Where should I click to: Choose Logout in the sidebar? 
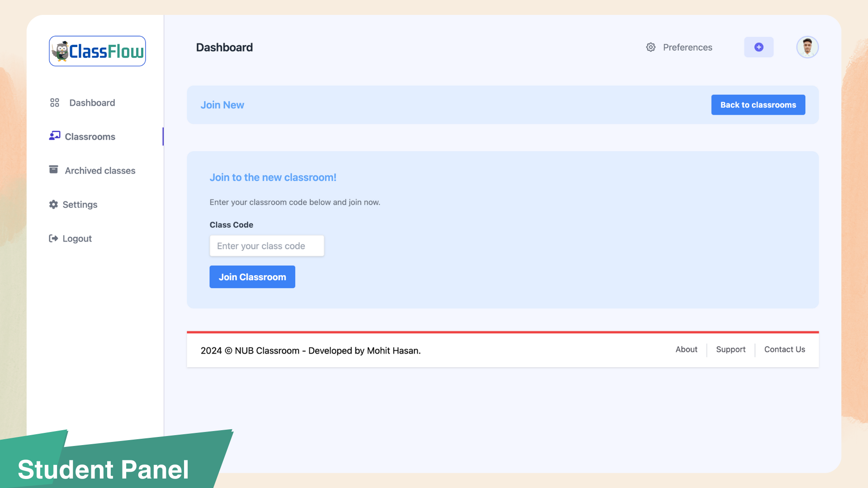tap(77, 238)
